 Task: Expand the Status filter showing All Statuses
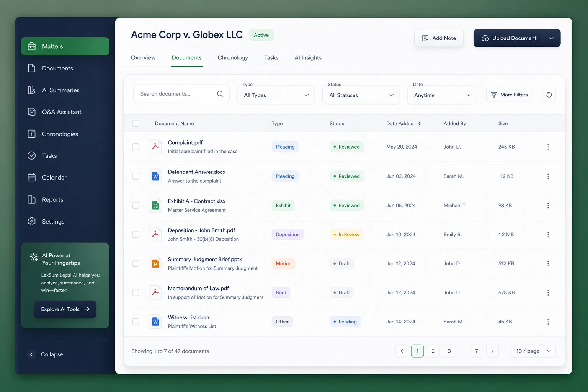click(x=361, y=95)
